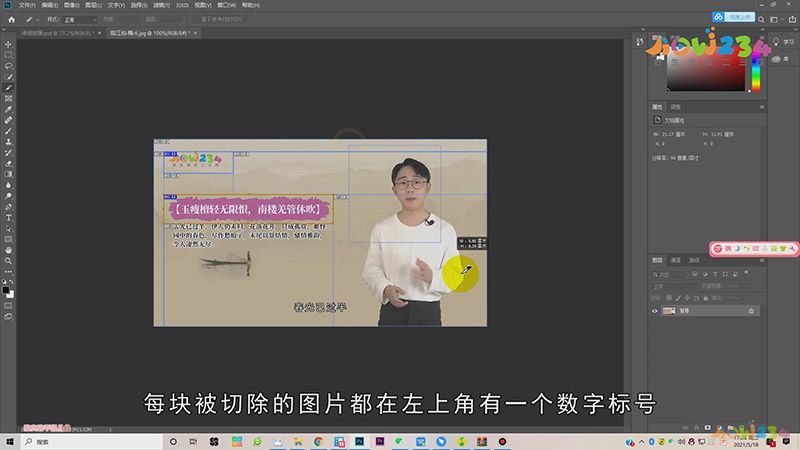Click Photoshop icon in Windows taskbar

pos(359,442)
